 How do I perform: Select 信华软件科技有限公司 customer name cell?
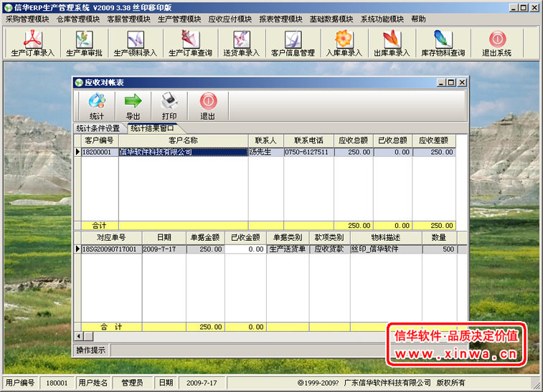(x=183, y=152)
